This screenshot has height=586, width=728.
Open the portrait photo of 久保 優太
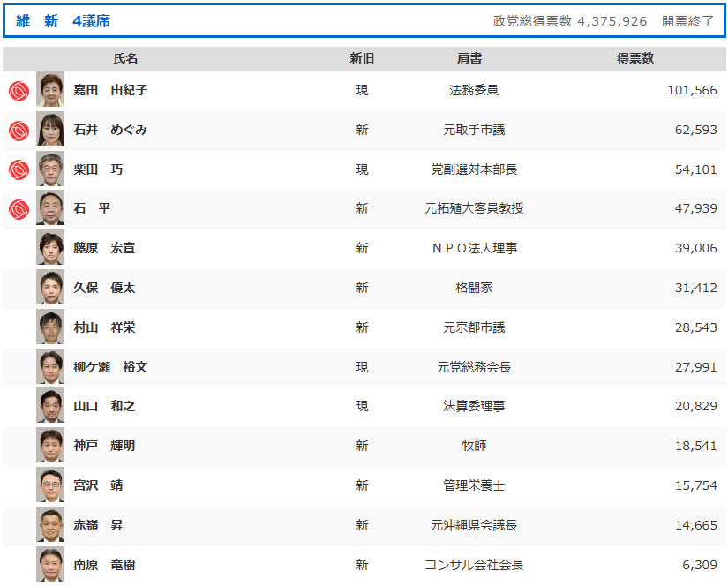point(50,288)
